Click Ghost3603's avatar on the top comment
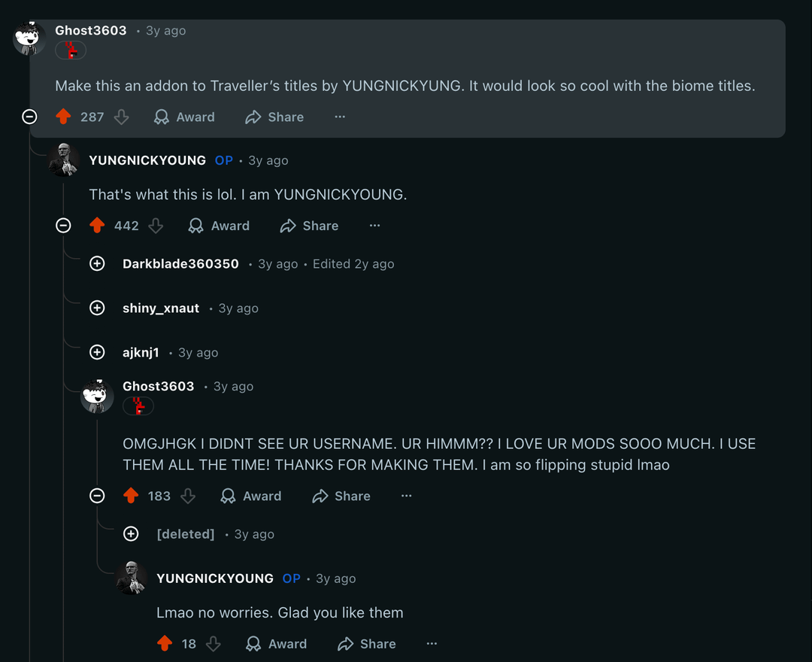 click(30, 37)
